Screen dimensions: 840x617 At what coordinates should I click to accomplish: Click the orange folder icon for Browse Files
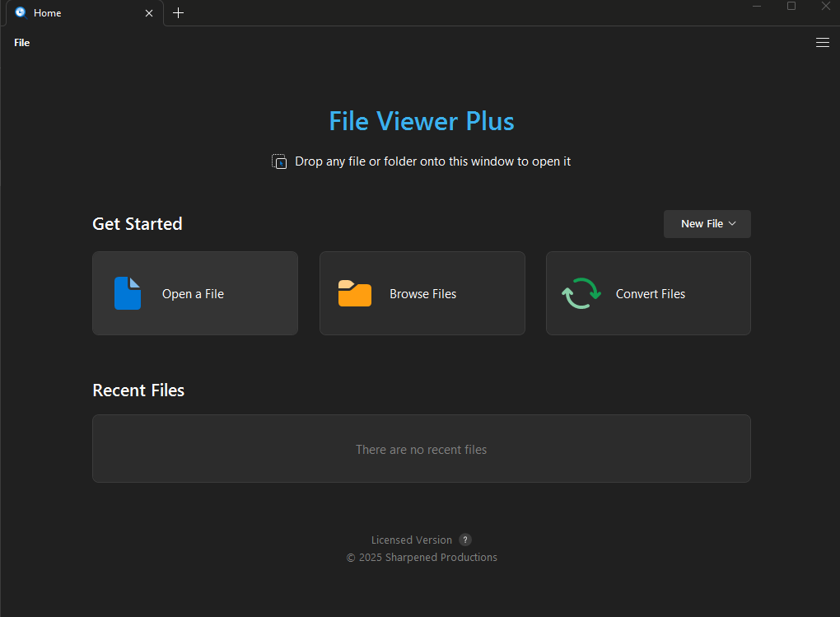point(355,293)
